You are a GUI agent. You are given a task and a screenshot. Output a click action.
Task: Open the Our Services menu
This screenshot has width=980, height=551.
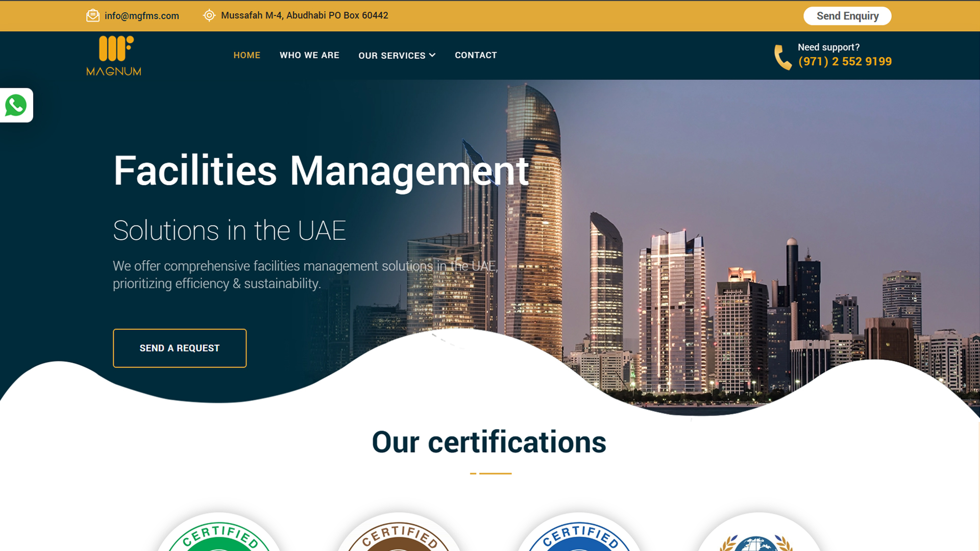(392, 56)
